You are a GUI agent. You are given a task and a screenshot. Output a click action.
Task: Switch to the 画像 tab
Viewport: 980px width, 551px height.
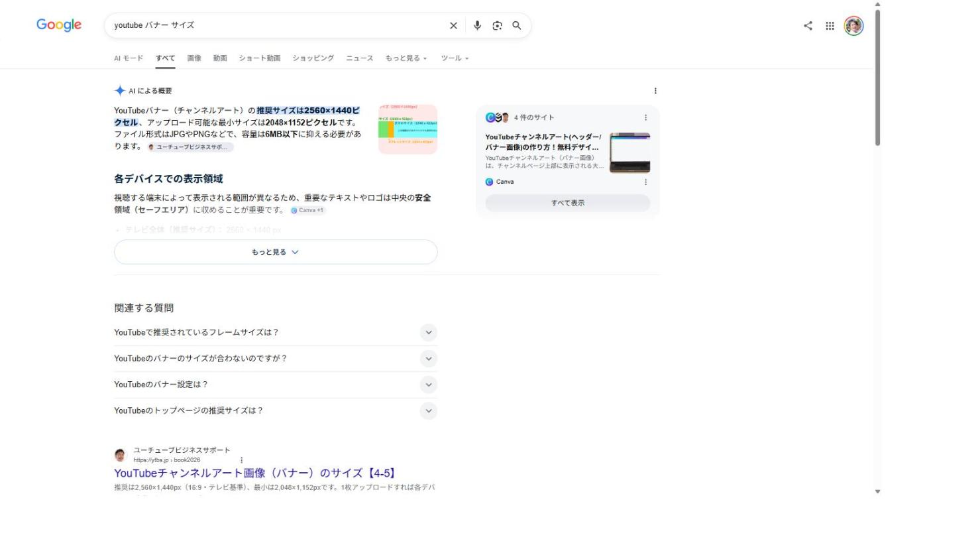(194, 58)
